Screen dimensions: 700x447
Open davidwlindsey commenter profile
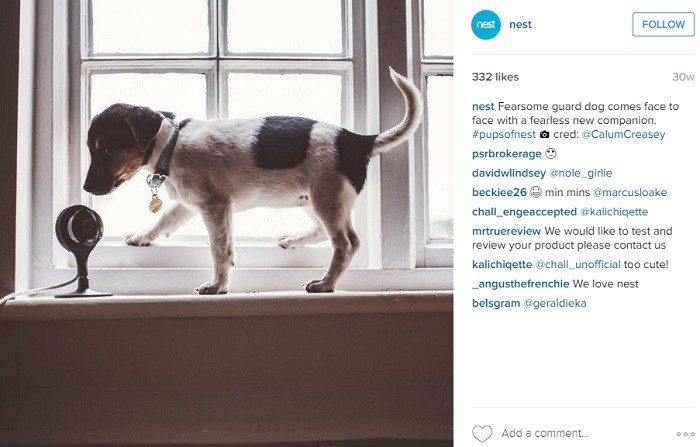click(508, 173)
